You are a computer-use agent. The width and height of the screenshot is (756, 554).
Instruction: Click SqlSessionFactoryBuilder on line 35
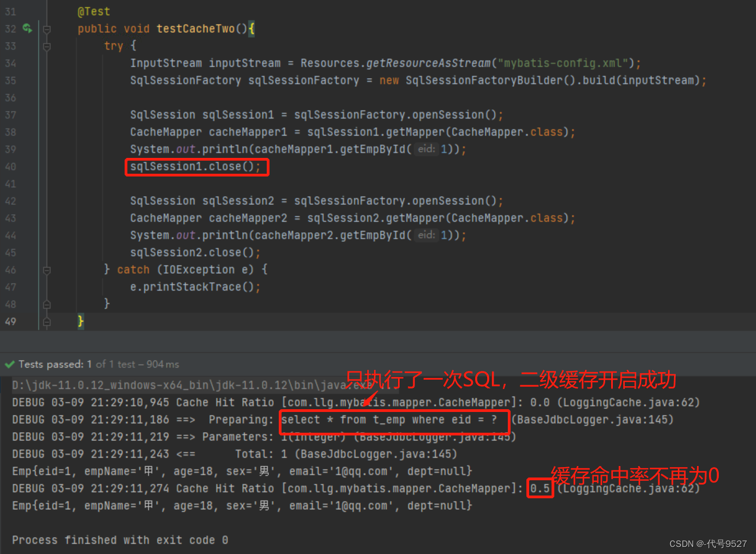[x=484, y=80]
